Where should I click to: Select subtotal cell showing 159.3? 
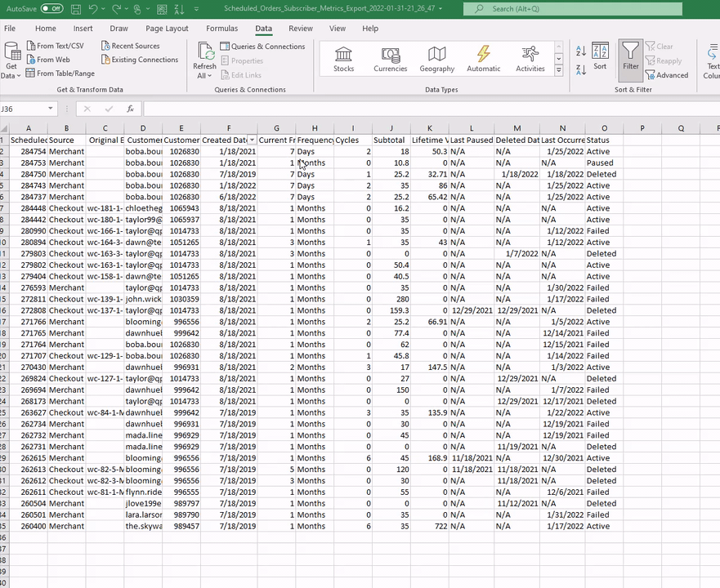click(x=391, y=310)
